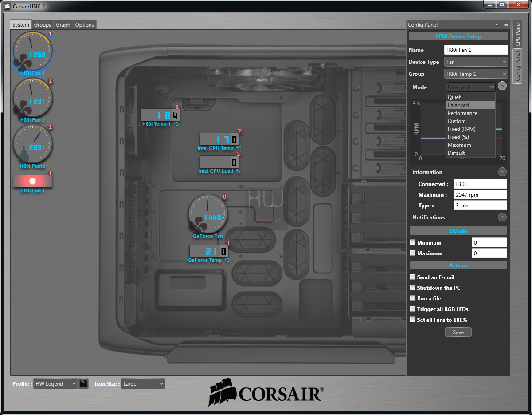Click the Config Panel pin icon
Screen dimensions: 532x415
(x=506, y=25)
